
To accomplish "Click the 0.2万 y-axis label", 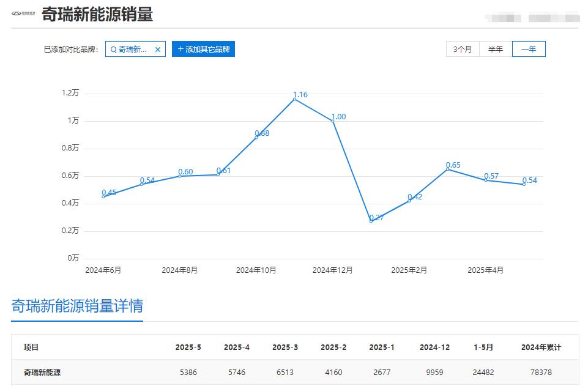I will tap(70, 231).
